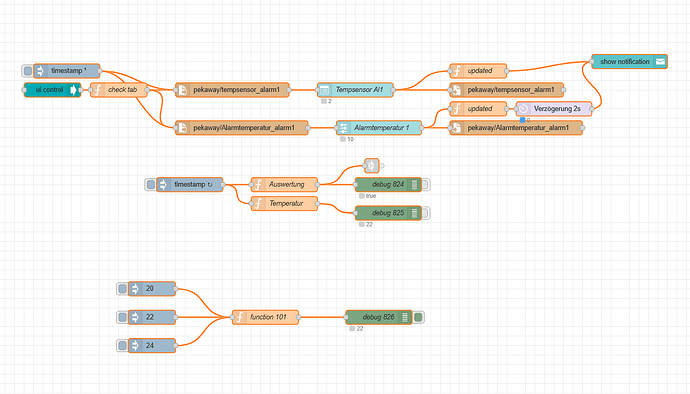Click the output port of the Verzögerung 2s node
The width and height of the screenshot is (690, 394).
pos(592,108)
